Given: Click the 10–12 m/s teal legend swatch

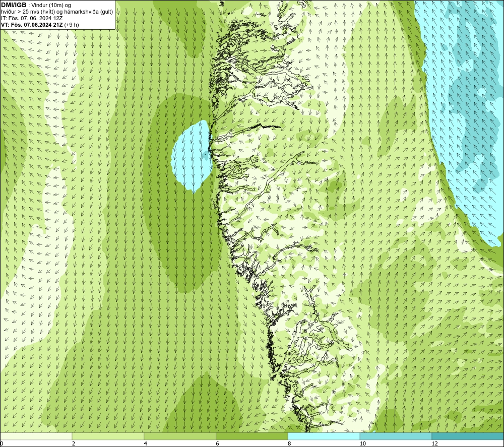Looking at the screenshot, I should click(x=396, y=436).
